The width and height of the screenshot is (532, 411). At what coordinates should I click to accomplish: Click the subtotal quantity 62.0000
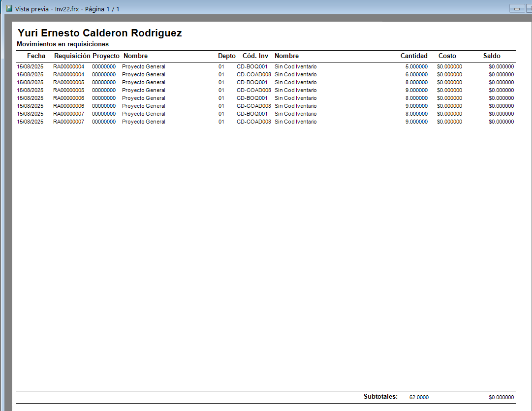419,397
